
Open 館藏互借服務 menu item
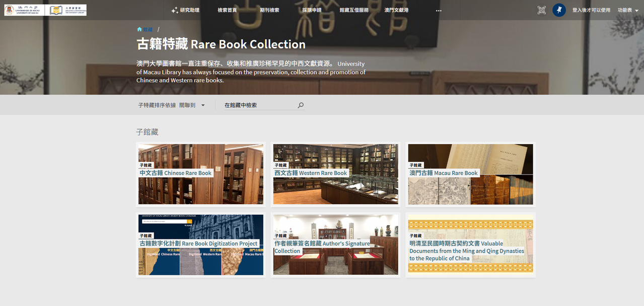click(x=354, y=10)
